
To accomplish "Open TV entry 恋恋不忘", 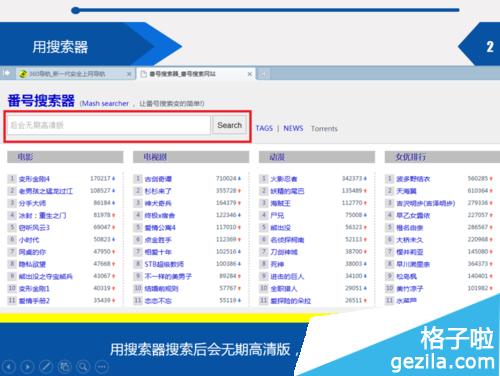I will coord(158,301).
